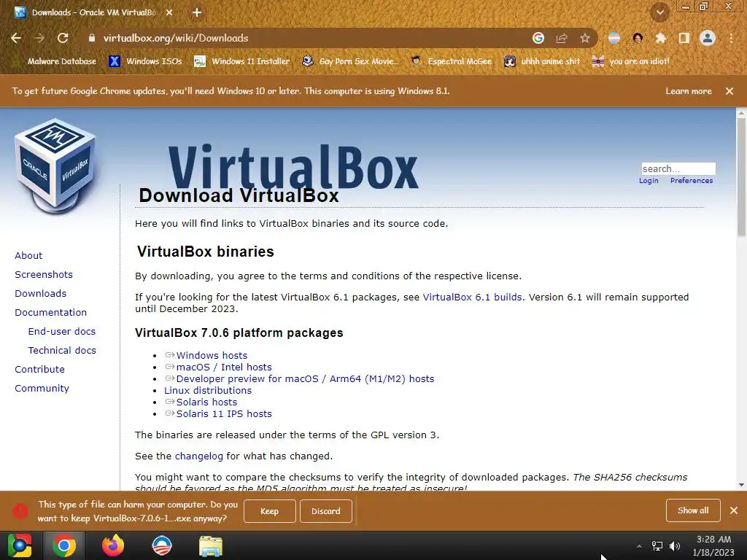747x560 pixels.
Task: Open the Community sidebar link
Action: pyautogui.click(x=42, y=389)
